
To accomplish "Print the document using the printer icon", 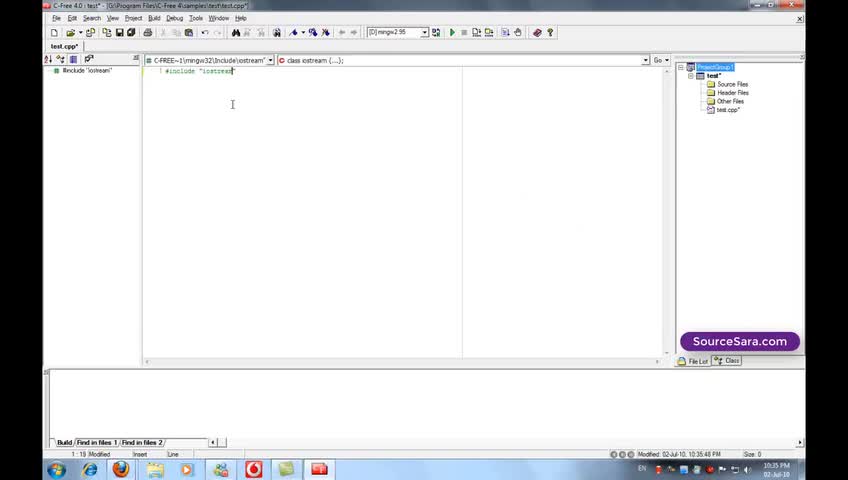I will [x=148, y=32].
